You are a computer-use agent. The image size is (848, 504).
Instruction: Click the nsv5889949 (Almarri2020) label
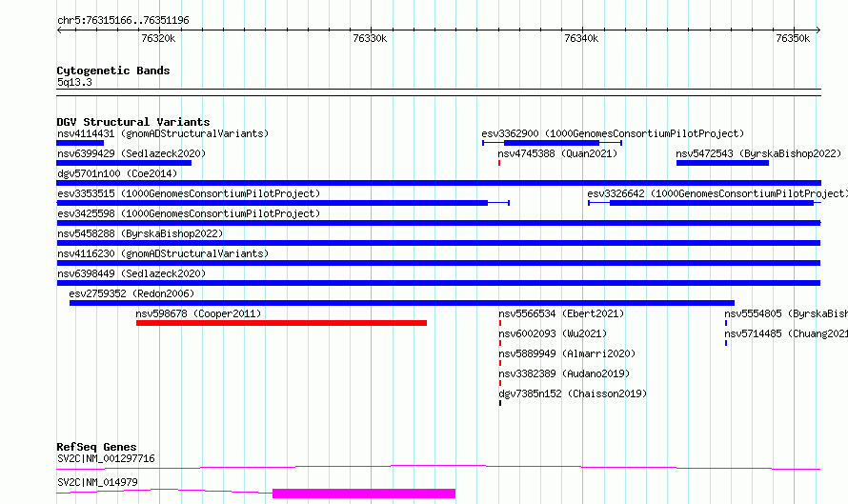(567, 353)
